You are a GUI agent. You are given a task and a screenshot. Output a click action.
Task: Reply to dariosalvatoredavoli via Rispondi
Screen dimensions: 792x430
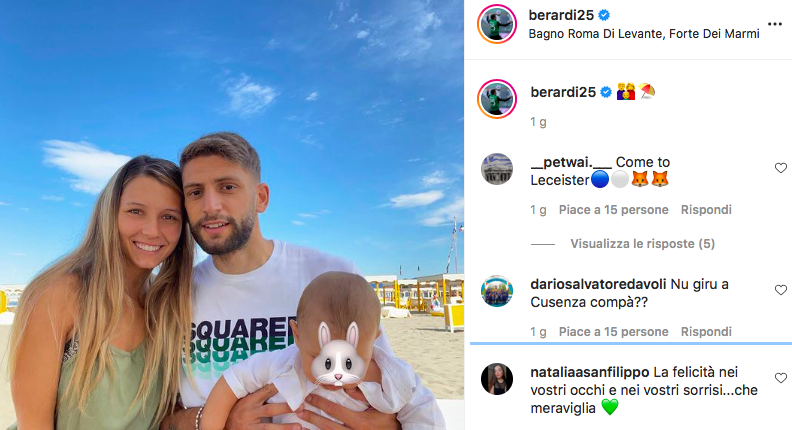pos(706,332)
